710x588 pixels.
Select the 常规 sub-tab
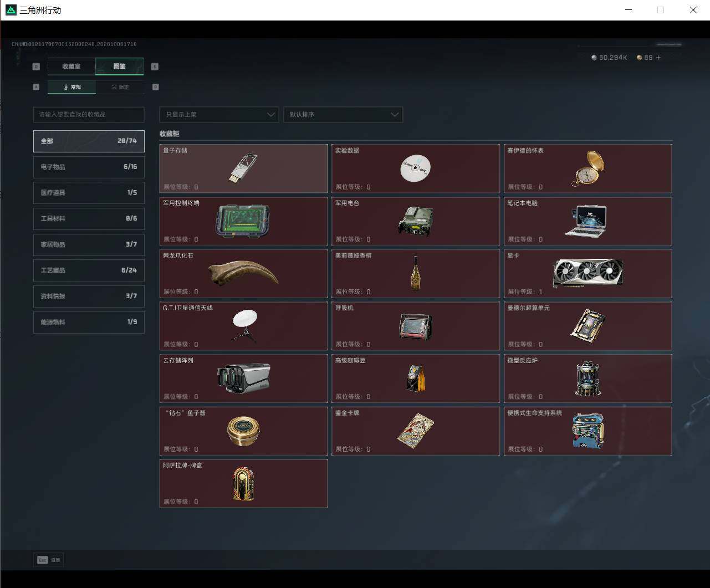(72, 87)
